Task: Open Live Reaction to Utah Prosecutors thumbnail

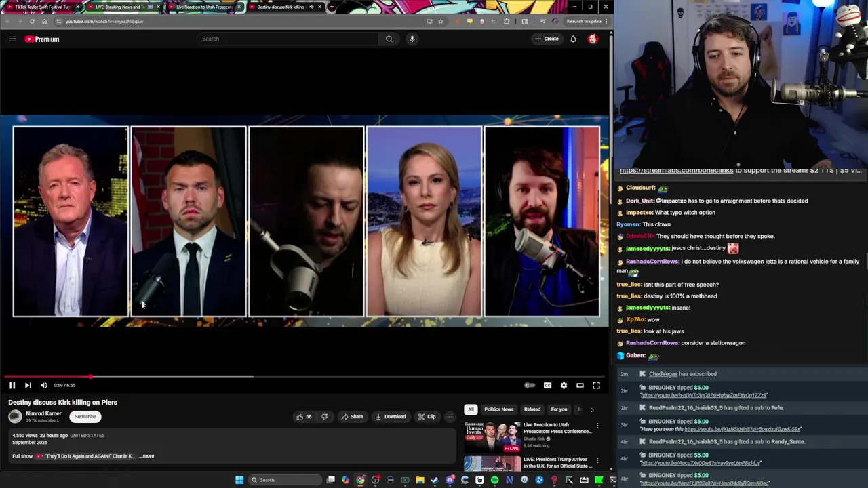Action: tap(492, 437)
